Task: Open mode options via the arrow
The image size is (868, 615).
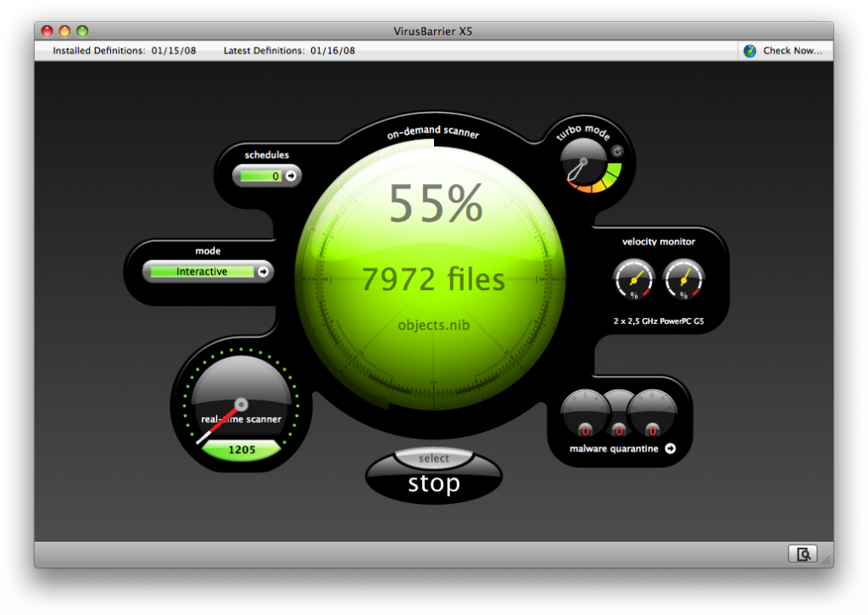Action: pyautogui.click(x=262, y=271)
